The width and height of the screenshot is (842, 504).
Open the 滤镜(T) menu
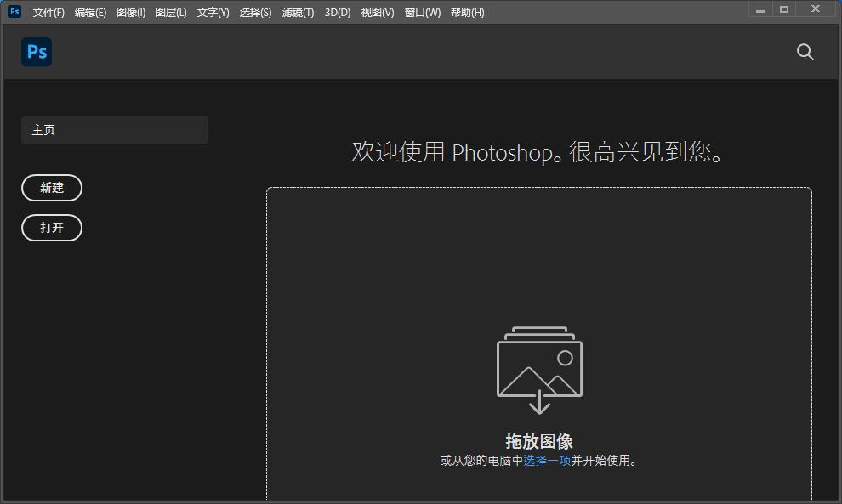(298, 13)
